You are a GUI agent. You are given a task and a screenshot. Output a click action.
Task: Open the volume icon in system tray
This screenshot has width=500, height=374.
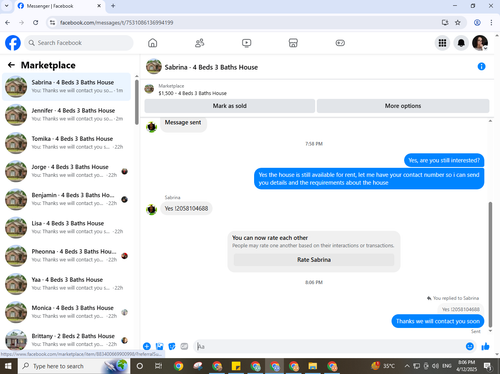pyautogui.click(x=435, y=366)
